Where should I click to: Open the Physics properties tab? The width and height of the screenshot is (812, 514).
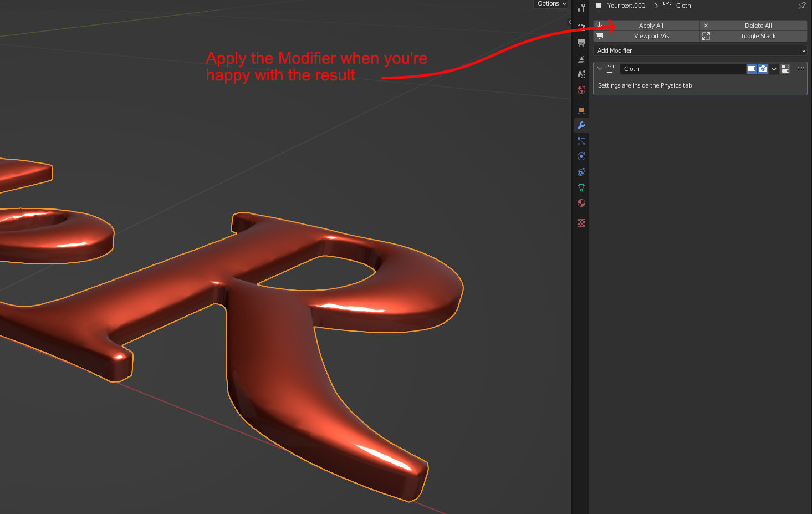tap(581, 156)
